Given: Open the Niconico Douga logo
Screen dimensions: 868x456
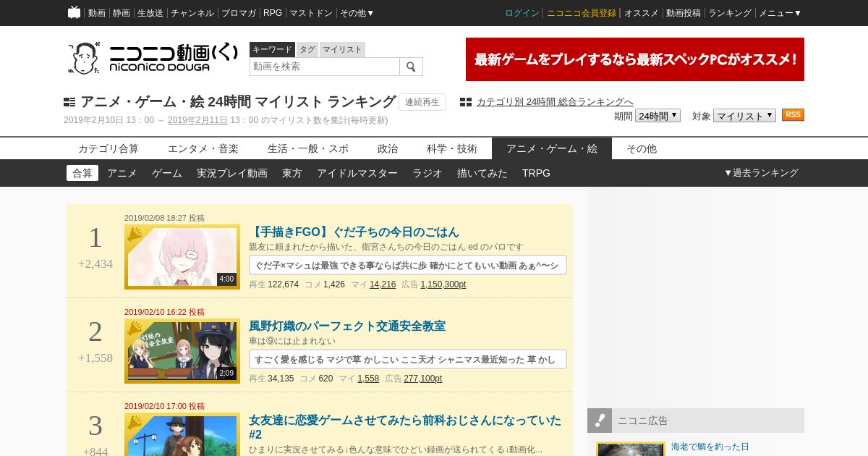Looking at the screenshot, I should tap(153, 58).
